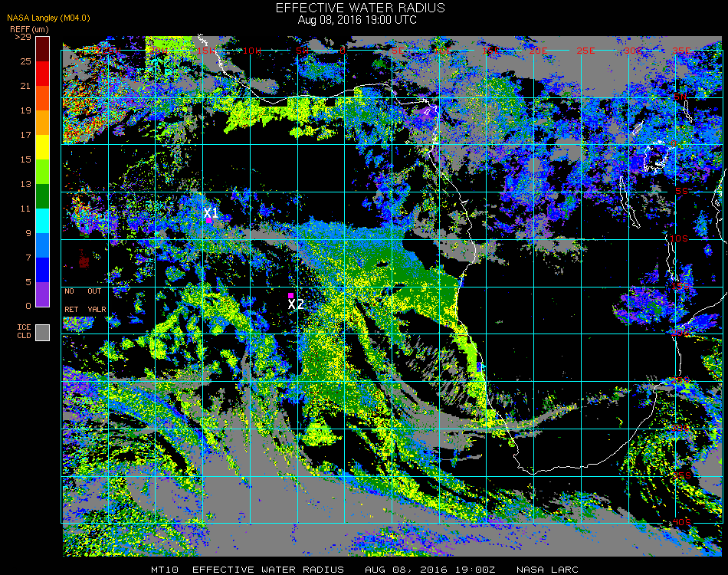The image size is (728, 575).
Task: Click the ICE CLD legend label
Action: coord(25,332)
